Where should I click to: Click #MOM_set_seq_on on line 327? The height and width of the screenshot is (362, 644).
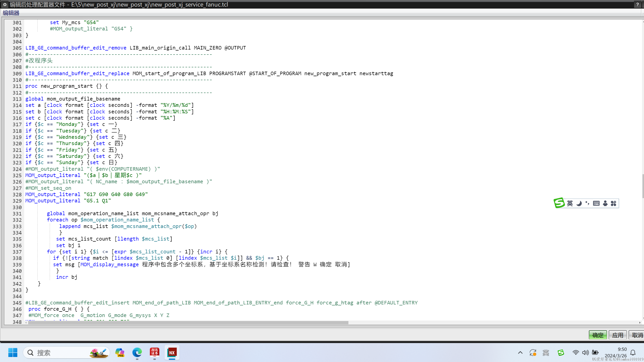(48, 188)
